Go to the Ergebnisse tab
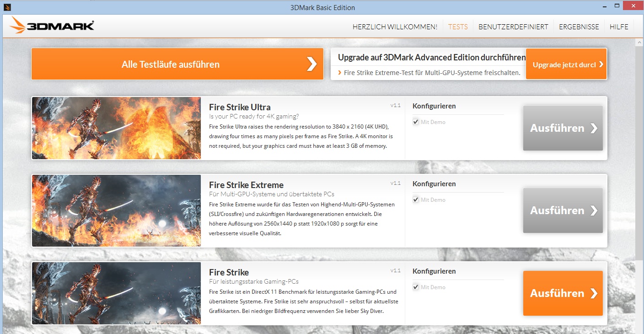Screen dimensions: 644x334 tap(579, 27)
